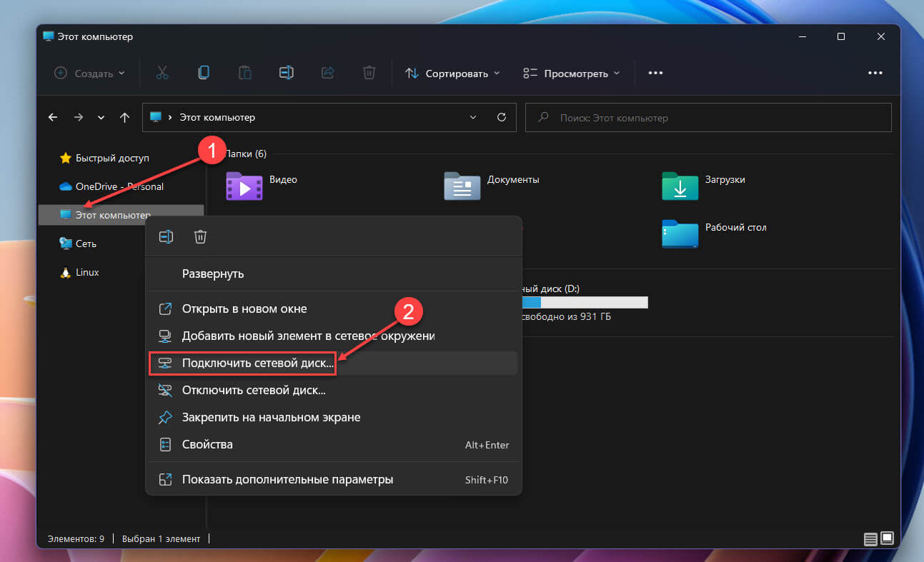Open the Просмотреть view dropdown
924x562 pixels.
coord(571,73)
